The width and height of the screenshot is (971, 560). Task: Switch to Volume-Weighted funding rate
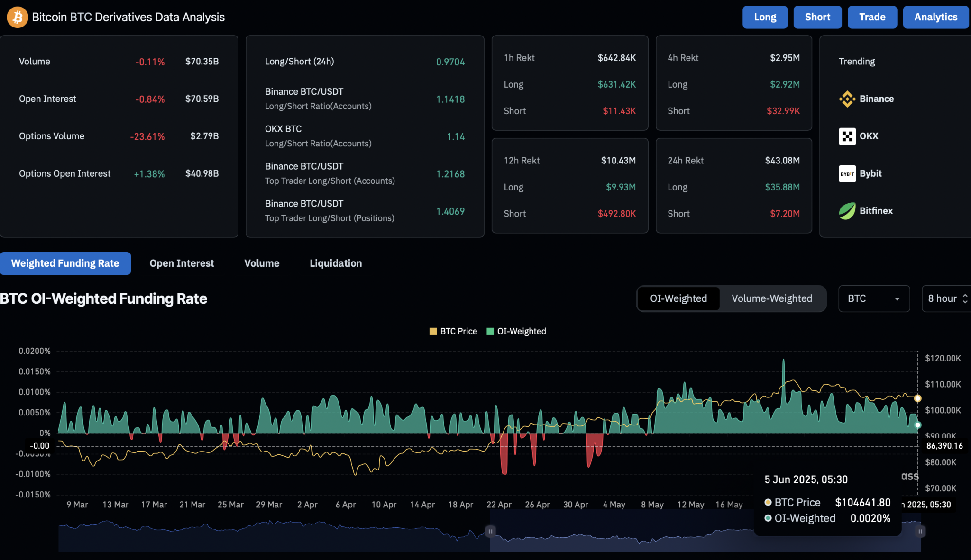click(771, 298)
